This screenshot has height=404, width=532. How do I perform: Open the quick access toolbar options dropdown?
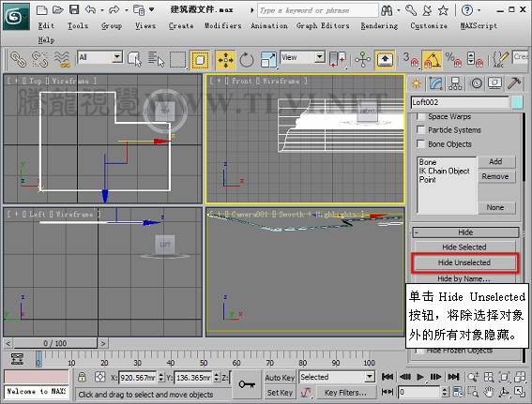pos(152,9)
